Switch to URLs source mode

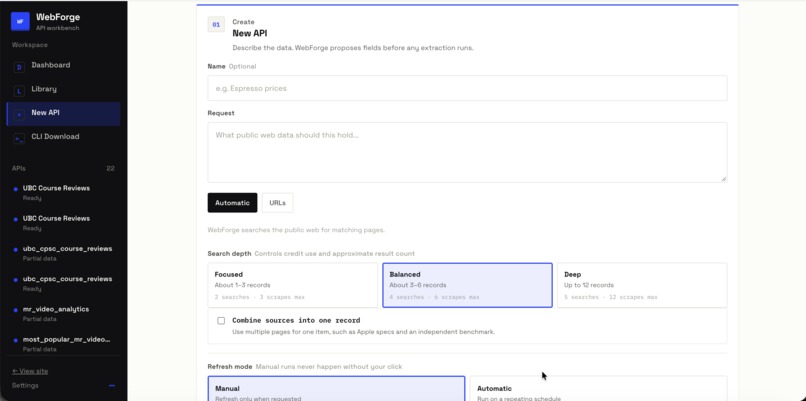pos(278,203)
